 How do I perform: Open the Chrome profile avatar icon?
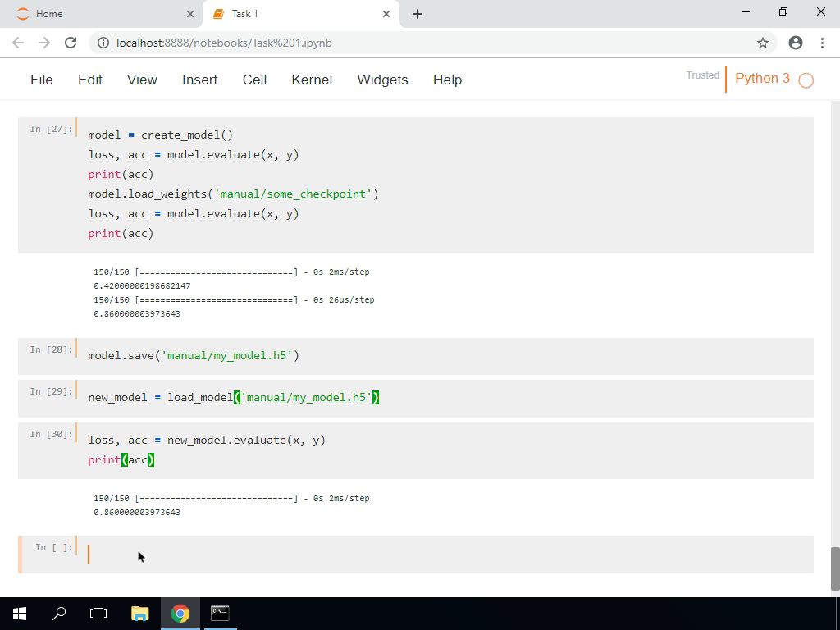coord(796,43)
